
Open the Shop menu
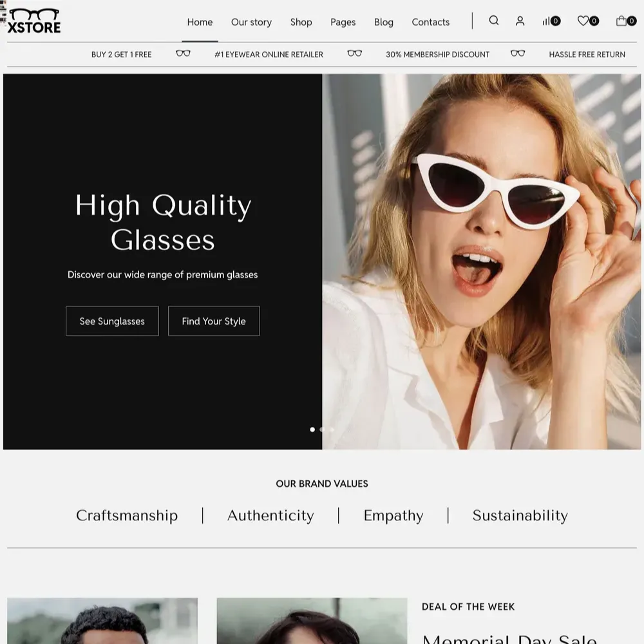tap(301, 22)
